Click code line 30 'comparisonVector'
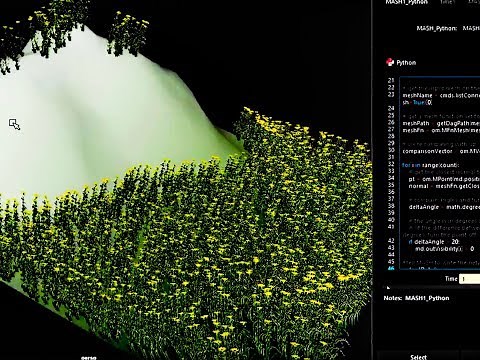The height and width of the screenshot is (360, 480). tap(441, 151)
